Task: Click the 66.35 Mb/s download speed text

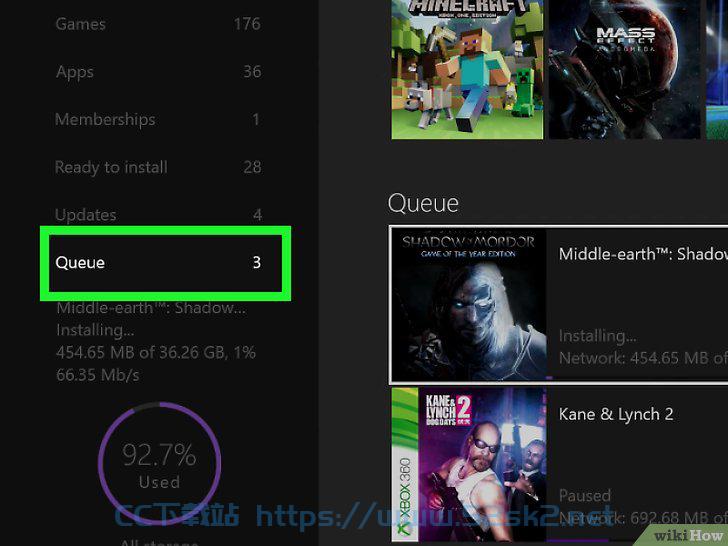Action: tap(98, 375)
